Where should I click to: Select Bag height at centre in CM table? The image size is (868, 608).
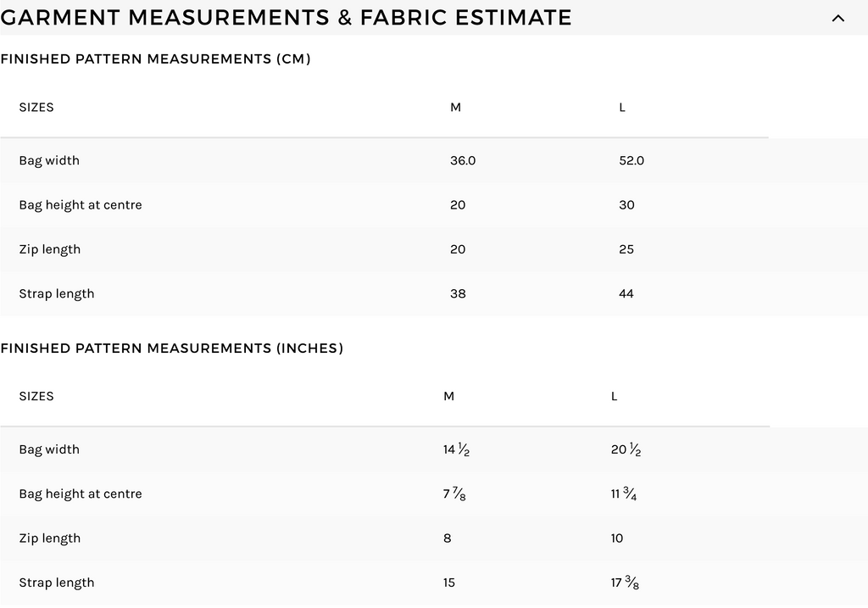point(81,204)
